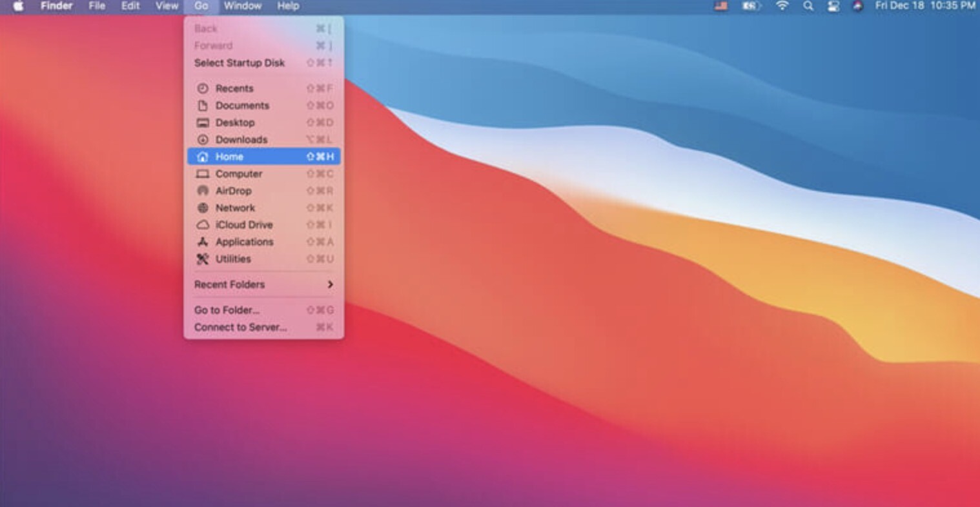Open the Apple logo menu
Image resolution: width=980 pixels, height=507 pixels.
coord(18,6)
